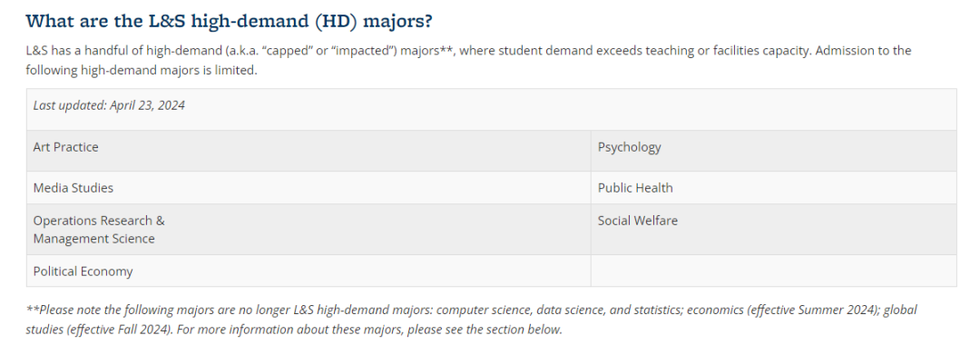Image resolution: width=980 pixels, height=355 pixels.
Task: Click the empty cell beside Political Economy
Action: [774, 271]
